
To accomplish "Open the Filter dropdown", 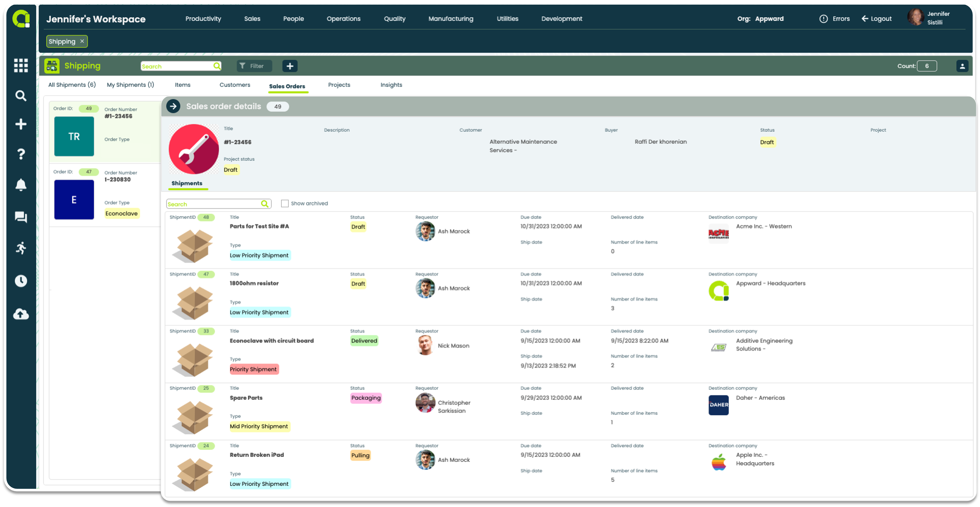I will click(254, 66).
